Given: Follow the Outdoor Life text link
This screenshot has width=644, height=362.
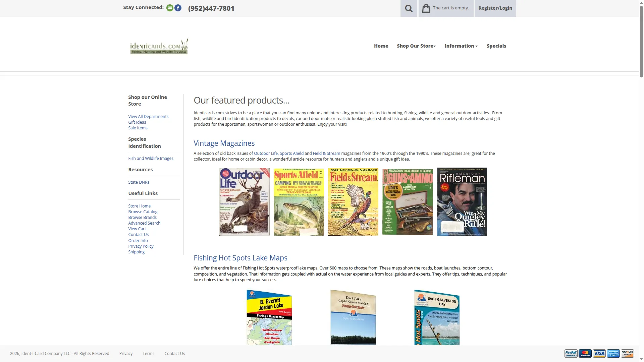Looking at the screenshot, I should click(x=266, y=153).
